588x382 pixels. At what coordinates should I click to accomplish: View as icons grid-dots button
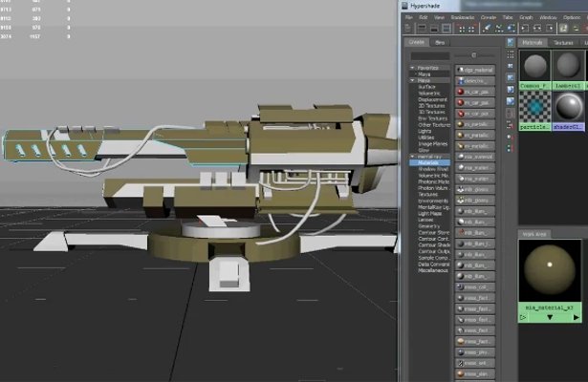tap(511, 55)
